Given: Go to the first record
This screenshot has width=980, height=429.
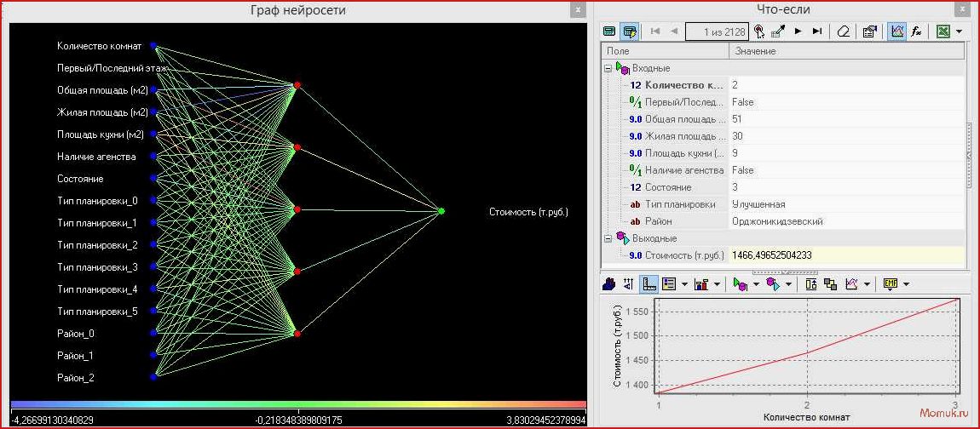Looking at the screenshot, I should click(655, 31).
